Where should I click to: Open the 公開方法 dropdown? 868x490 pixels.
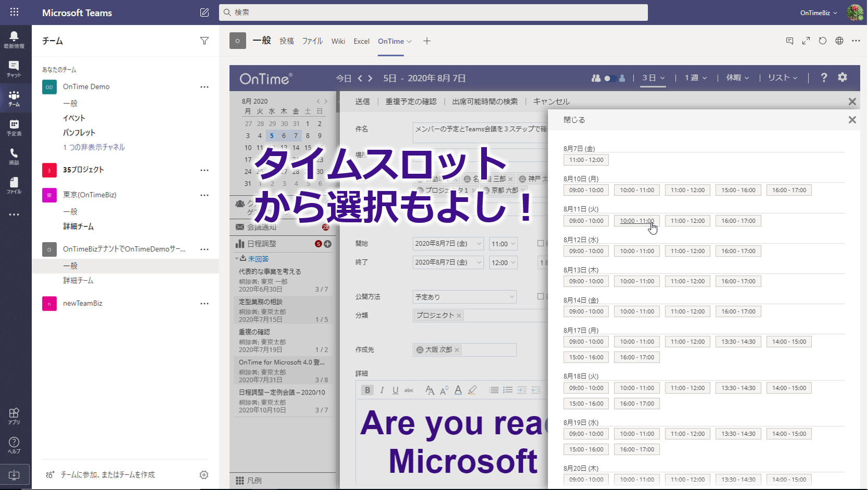[464, 297]
